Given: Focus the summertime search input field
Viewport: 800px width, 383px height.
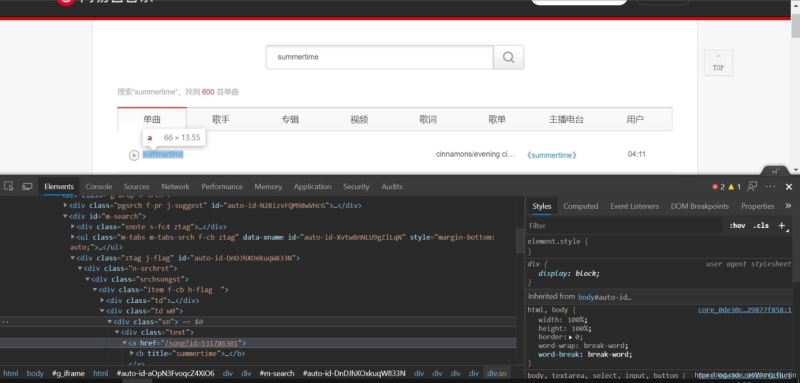Looking at the screenshot, I should pyautogui.click(x=380, y=57).
